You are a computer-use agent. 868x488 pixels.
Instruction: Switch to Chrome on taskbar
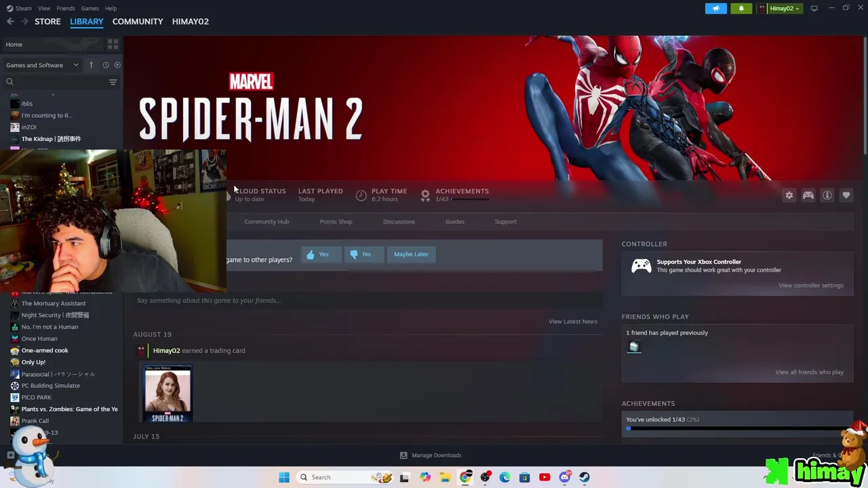(465, 477)
